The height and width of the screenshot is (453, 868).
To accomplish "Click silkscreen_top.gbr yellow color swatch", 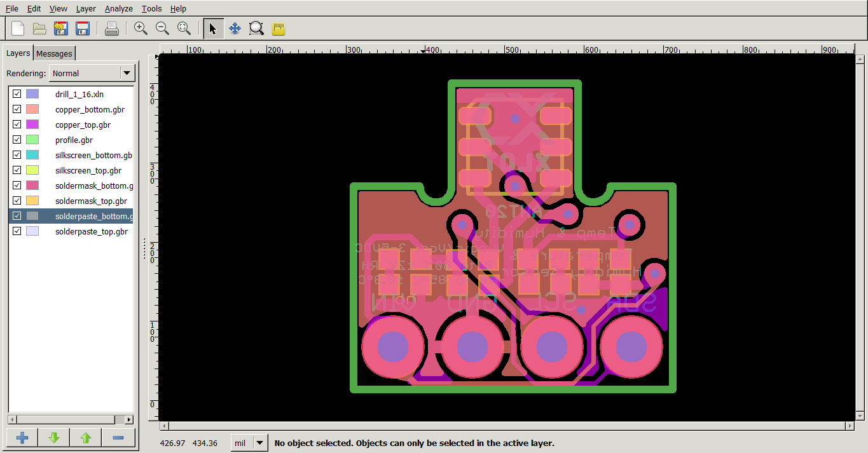I will tap(32, 170).
